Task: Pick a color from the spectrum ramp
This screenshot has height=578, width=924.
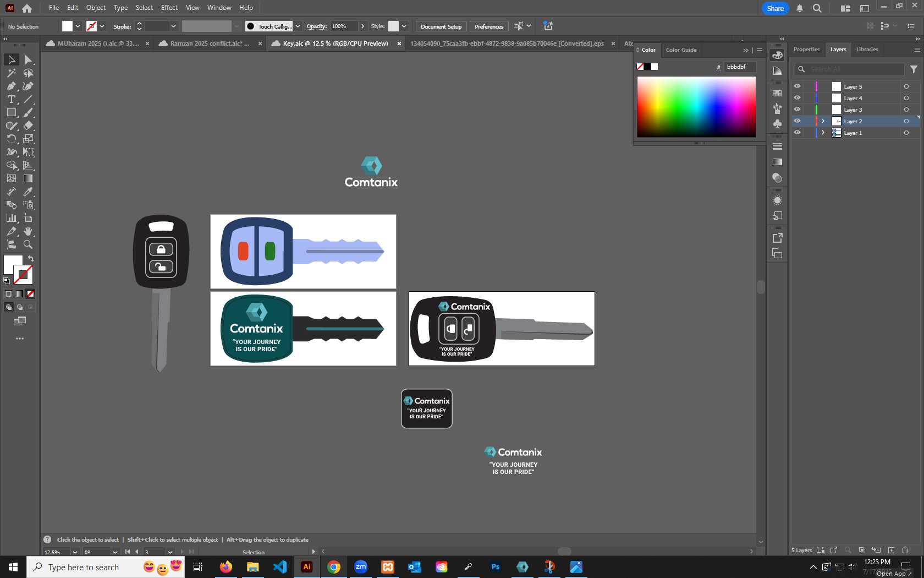Action: 696,107
